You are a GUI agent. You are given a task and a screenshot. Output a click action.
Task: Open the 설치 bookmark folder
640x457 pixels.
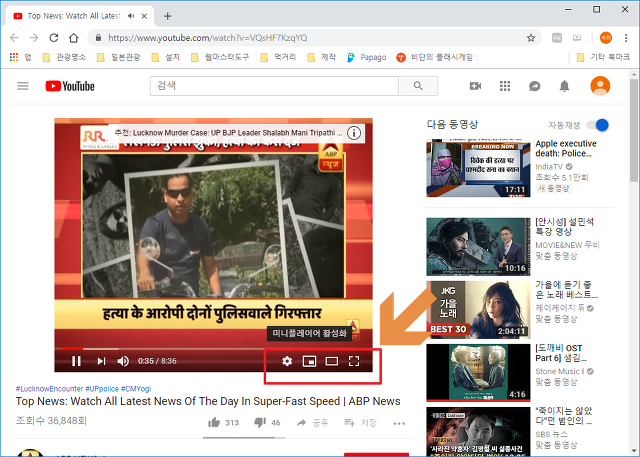point(166,57)
